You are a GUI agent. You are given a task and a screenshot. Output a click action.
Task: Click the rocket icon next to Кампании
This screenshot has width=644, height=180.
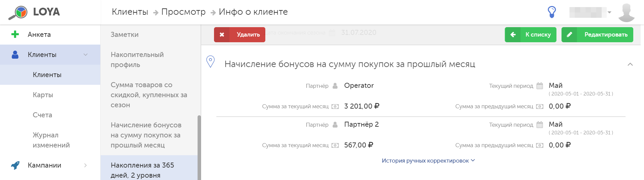[15, 165]
